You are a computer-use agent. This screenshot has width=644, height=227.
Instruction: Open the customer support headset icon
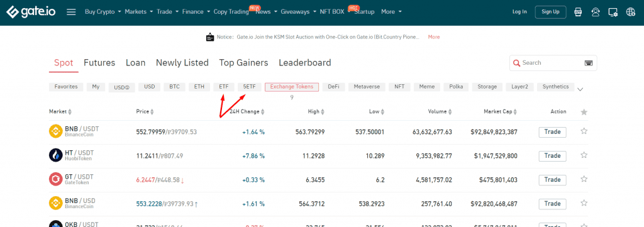pos(596,12)
